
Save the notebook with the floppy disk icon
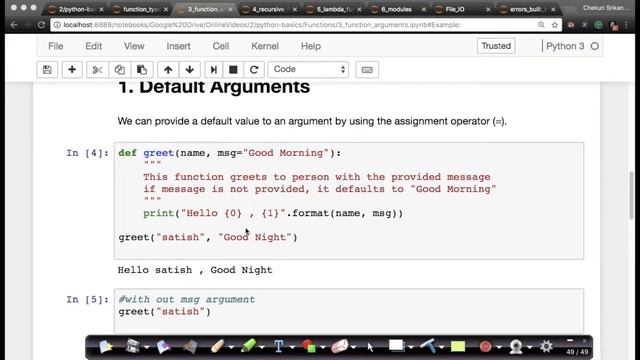click(x=47, y=70)
